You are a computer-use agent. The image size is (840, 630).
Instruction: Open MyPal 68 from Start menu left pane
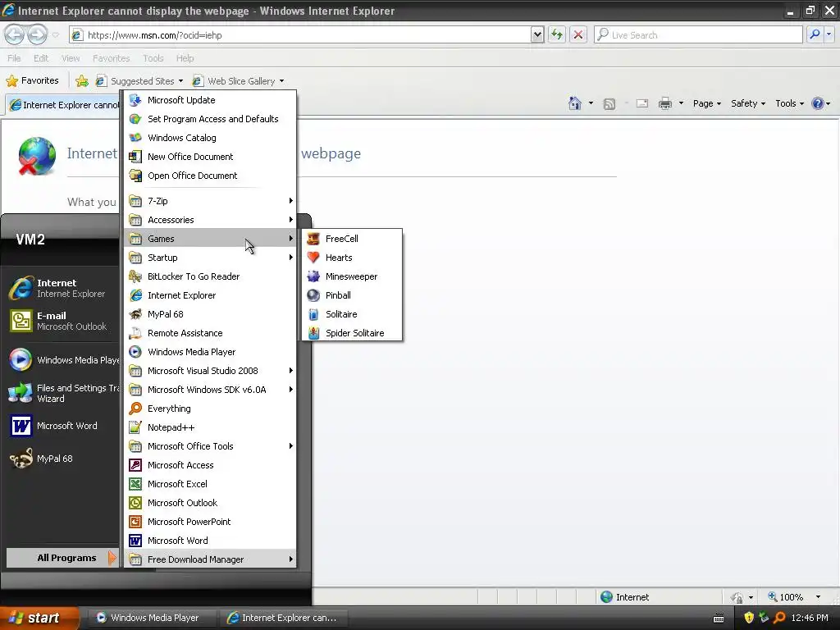point(62,459)
